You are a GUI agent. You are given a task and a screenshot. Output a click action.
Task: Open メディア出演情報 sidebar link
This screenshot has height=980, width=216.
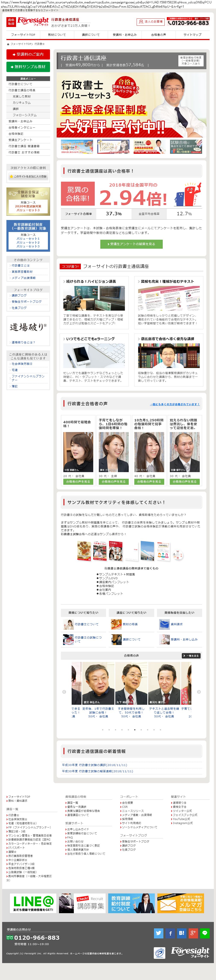[x=24, y=278]
